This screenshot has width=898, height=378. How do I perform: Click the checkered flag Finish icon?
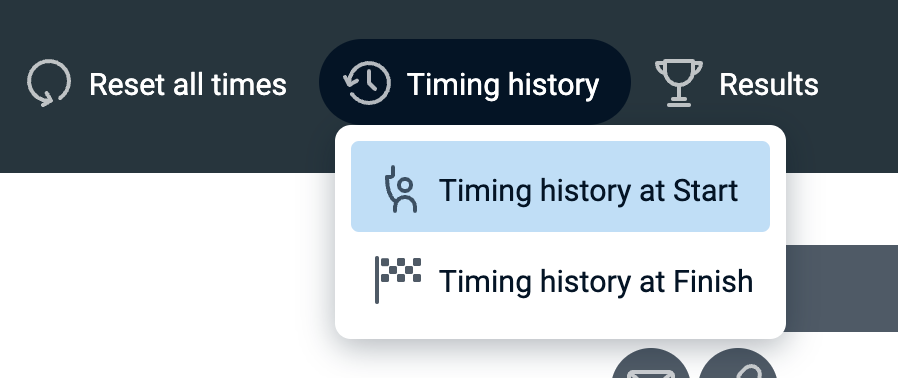coord(398,279)
